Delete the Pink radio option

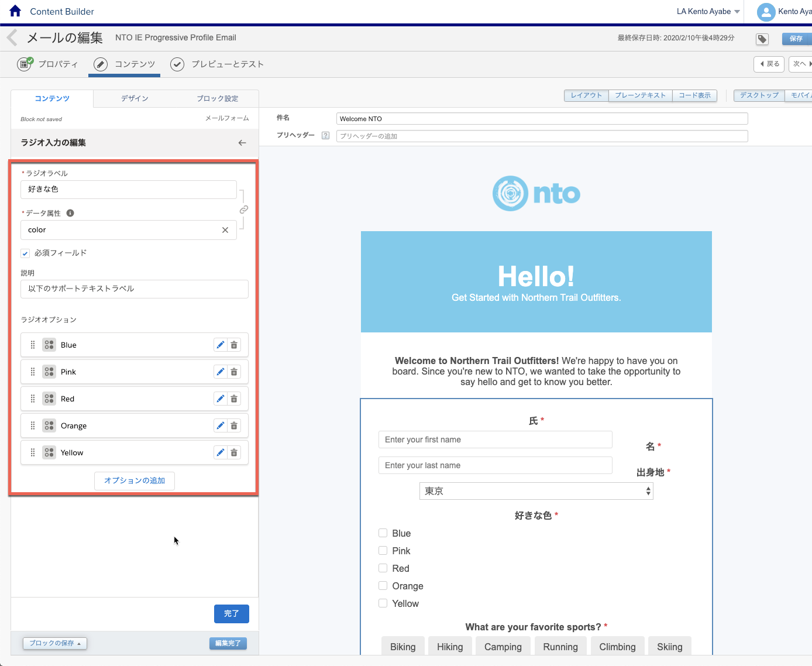(x=234, y=372)
